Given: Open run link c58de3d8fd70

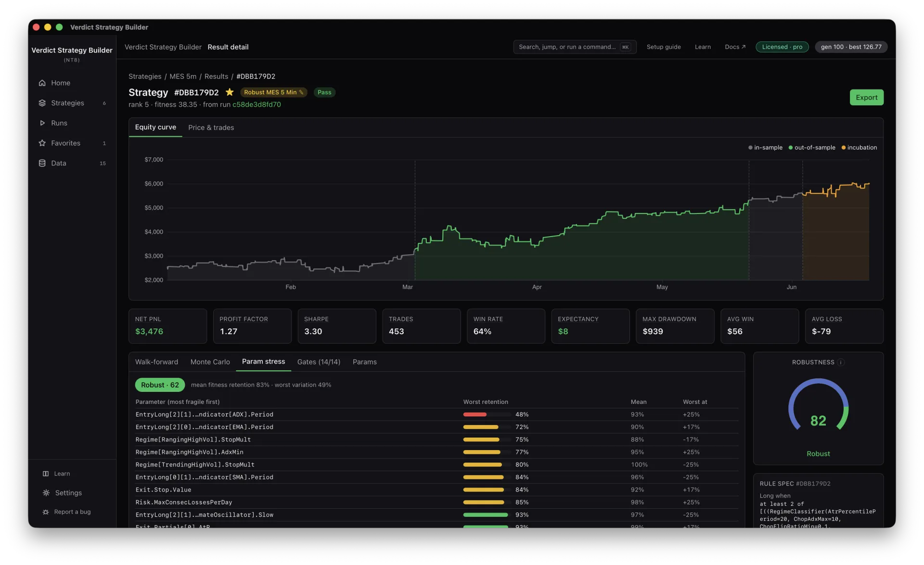Looking at the screenshot, I should point(257,104).
